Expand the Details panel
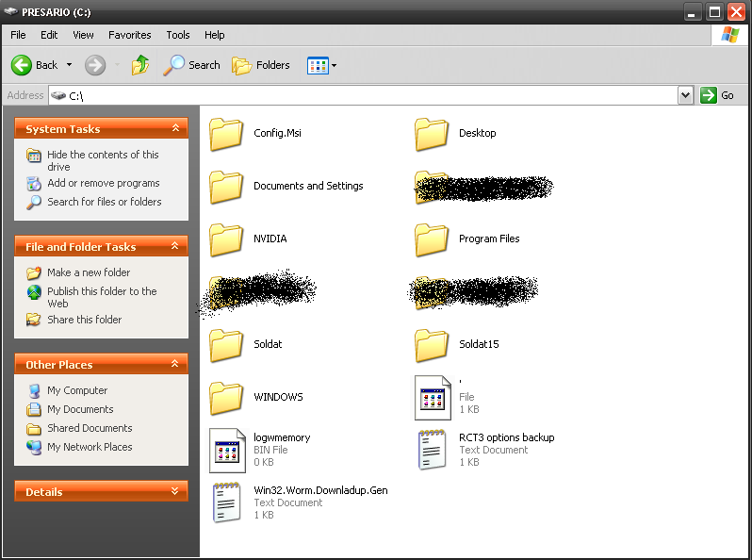 point(175,491)
